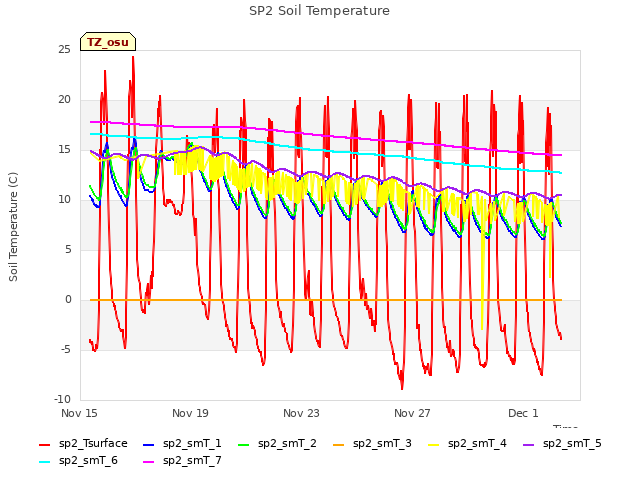Click the orange sp2_smT_3 legend color marker
The width and height of the screenshot is (640, 480).
[x=338, y=444]
